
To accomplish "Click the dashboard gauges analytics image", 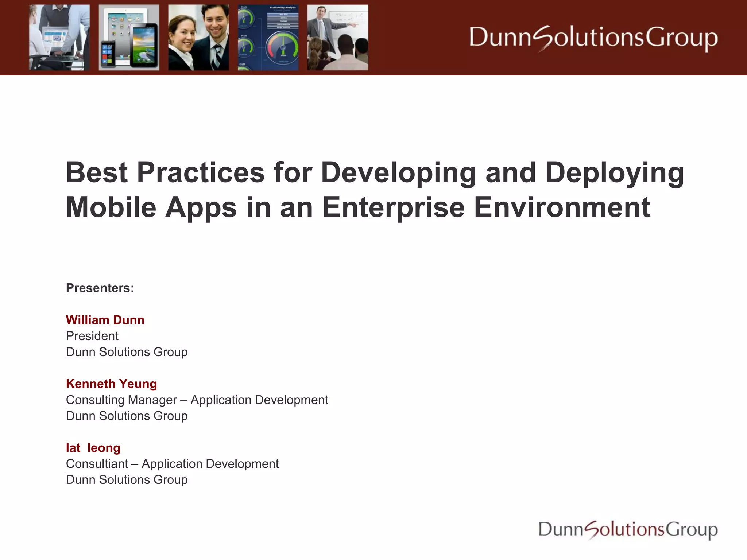I will click(268, 38).
